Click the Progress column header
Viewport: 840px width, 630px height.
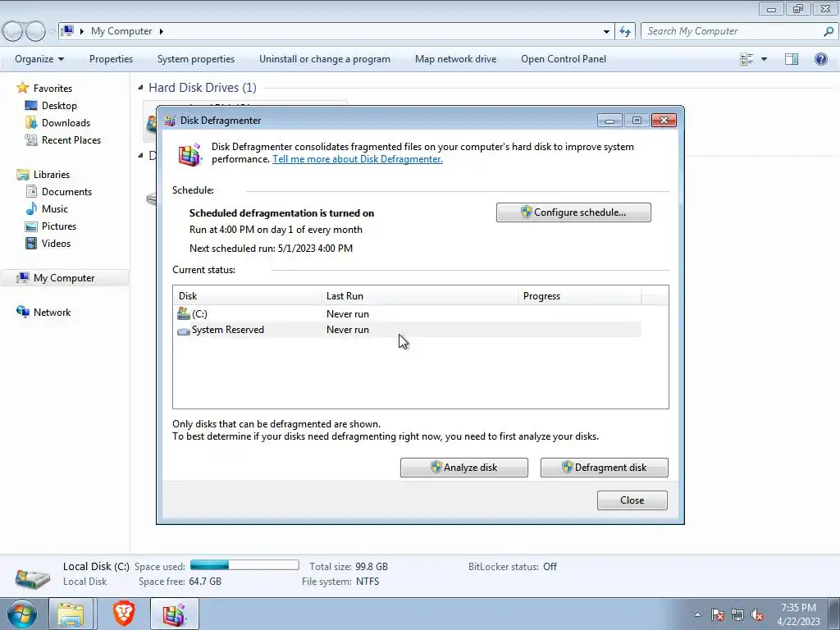point(580,295)
